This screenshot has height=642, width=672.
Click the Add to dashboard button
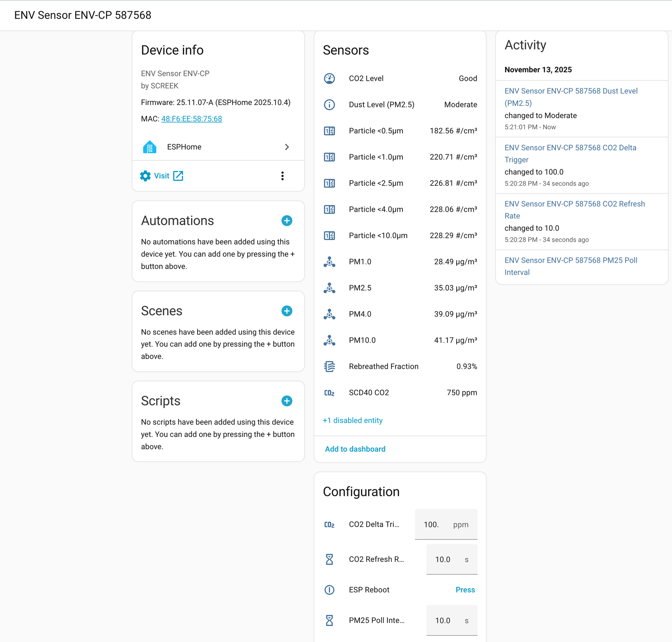click(355, 449)
